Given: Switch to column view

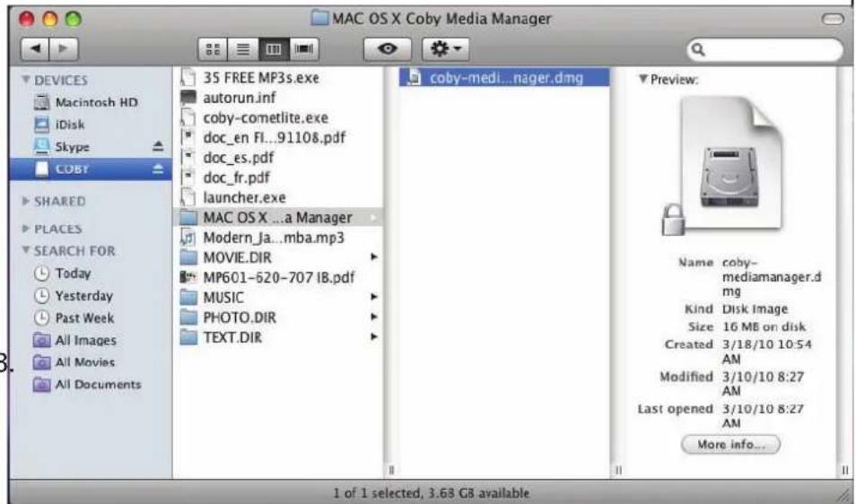Looking at the screenshot, I should pyautogui.click(x=274, y=49).
